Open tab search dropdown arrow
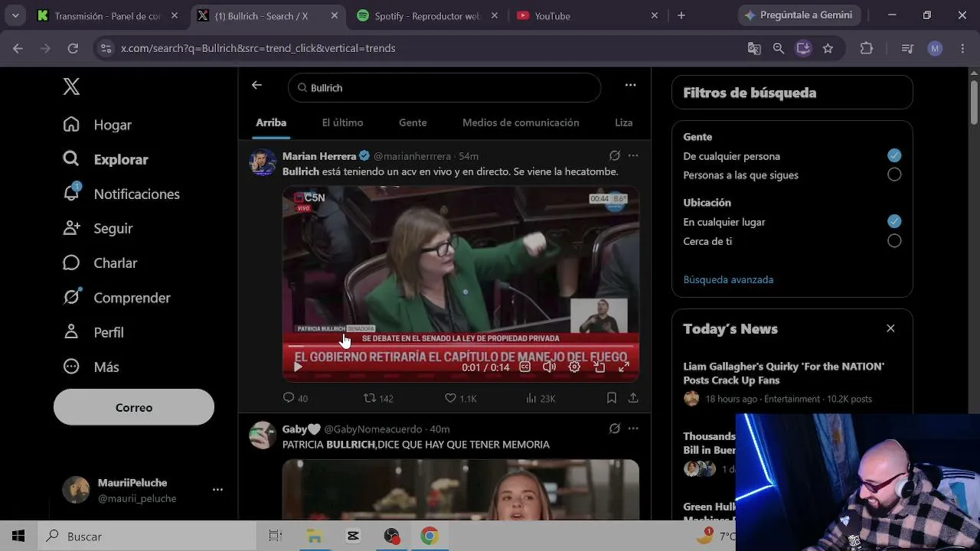 15,15
